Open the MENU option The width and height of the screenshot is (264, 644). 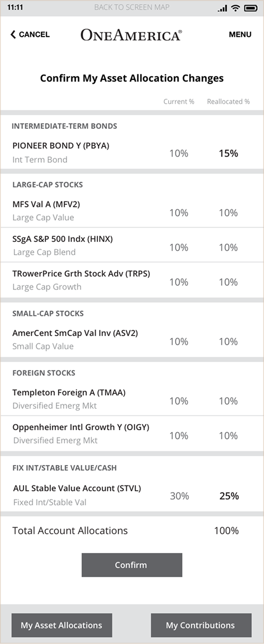[x=240, y=34]
